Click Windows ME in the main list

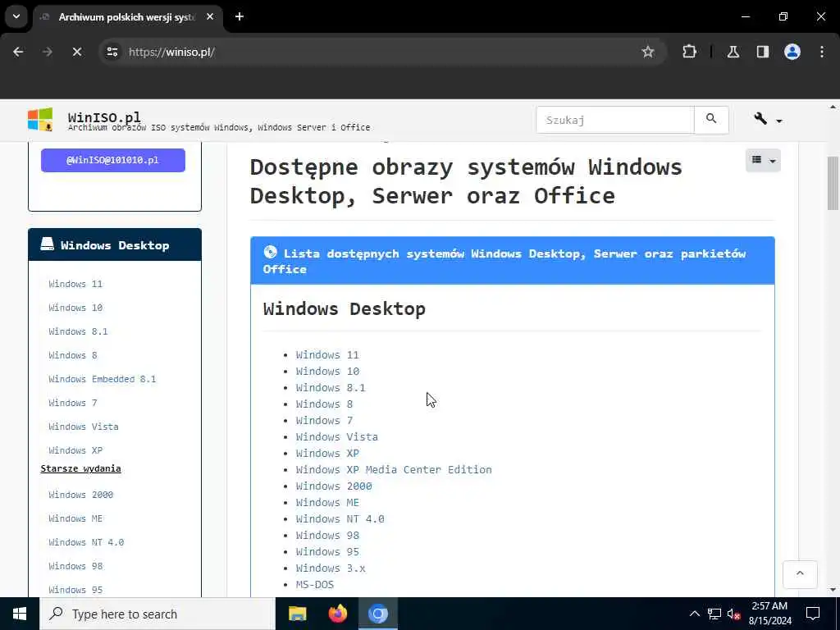pyautogui.click(x=327, y=503)
